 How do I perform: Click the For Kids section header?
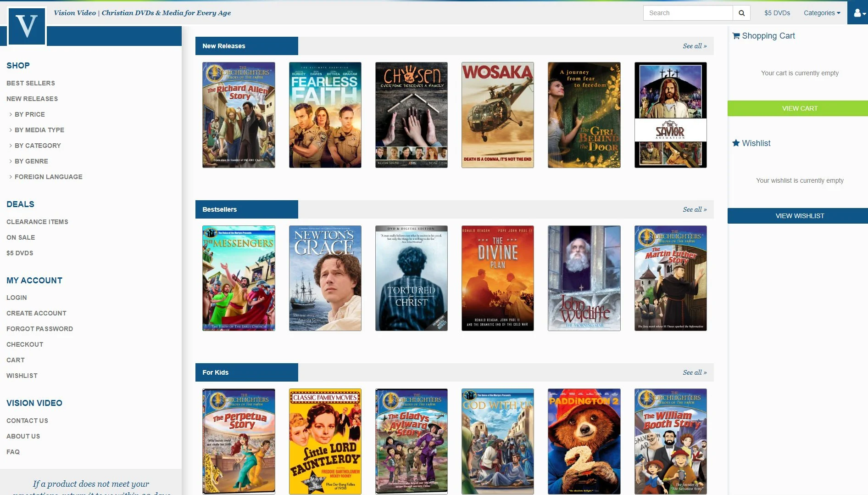(x=247, y=372)
